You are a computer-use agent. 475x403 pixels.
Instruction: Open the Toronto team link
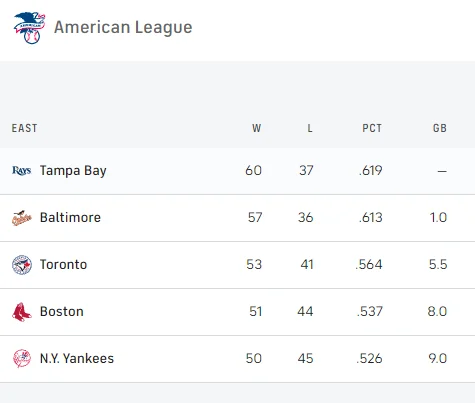pos(64,264)
